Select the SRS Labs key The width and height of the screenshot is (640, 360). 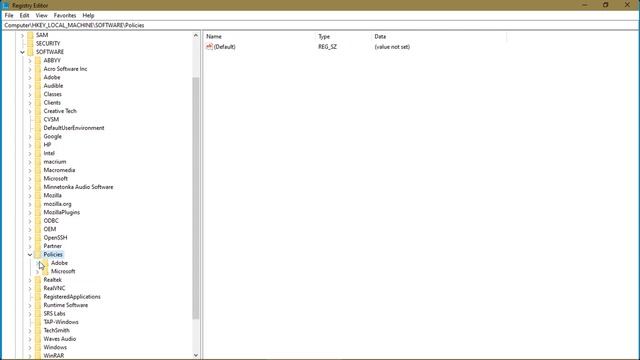pos(54,314)
